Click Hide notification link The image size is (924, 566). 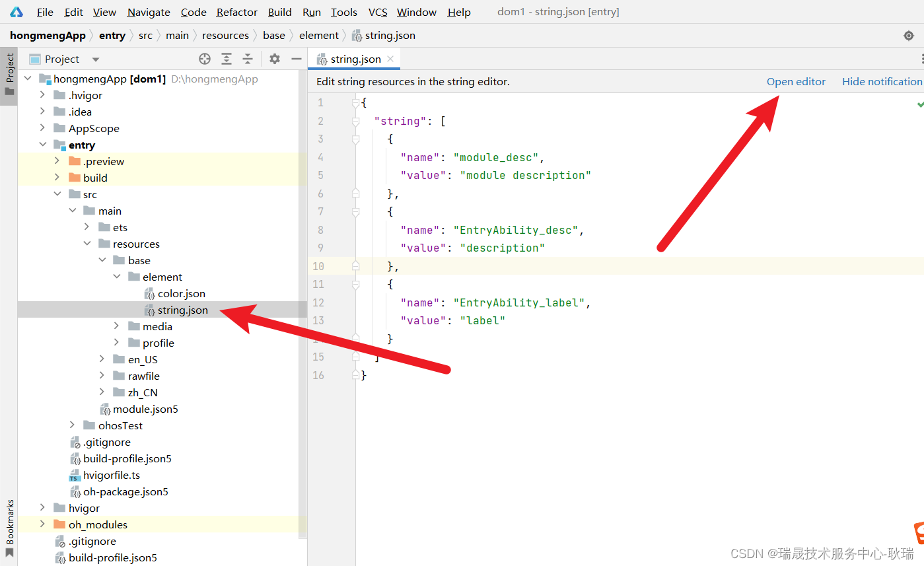882,82
